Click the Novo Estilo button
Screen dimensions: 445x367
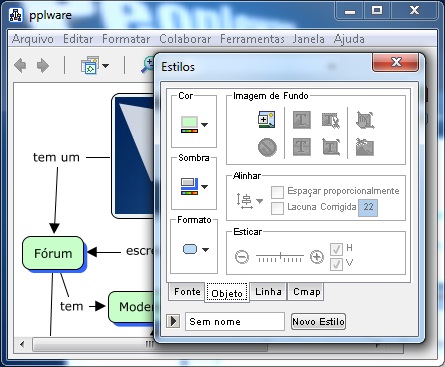[318, 322]
